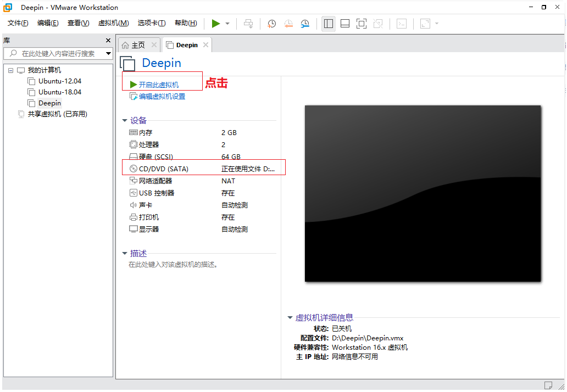Click the 打印机 device row
Screen dimensions: 567x392
203,217
